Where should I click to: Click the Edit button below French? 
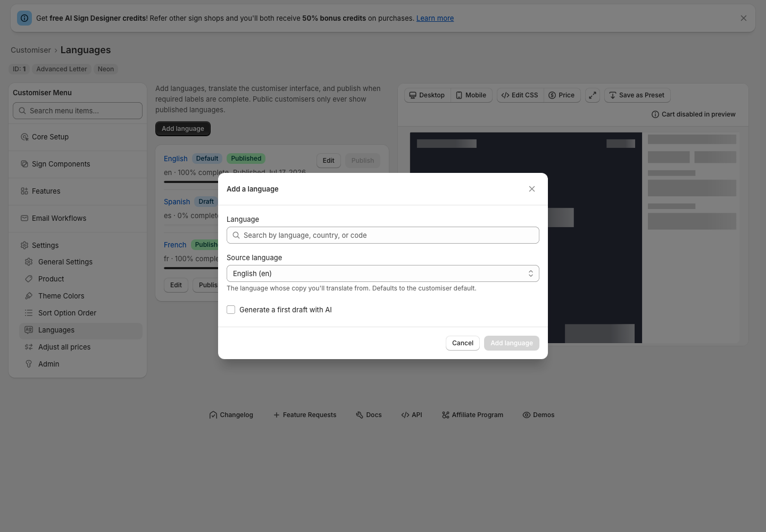coord(176,285)
